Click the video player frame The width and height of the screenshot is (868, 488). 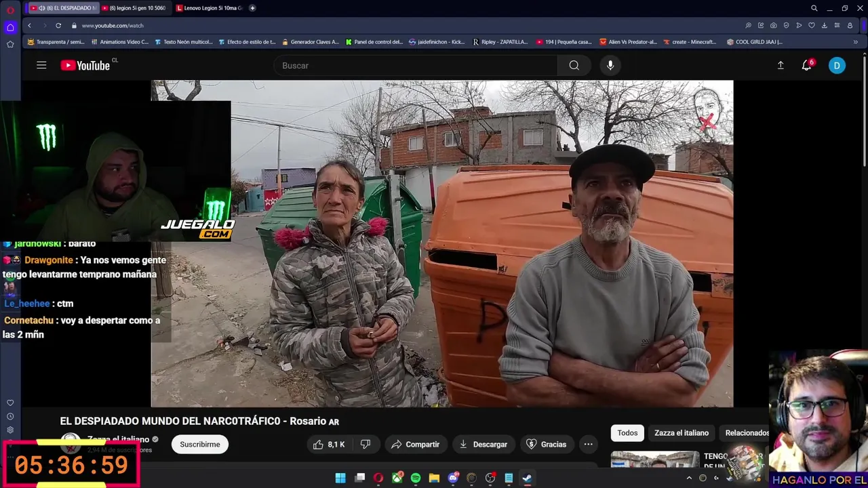pos(441,243)
